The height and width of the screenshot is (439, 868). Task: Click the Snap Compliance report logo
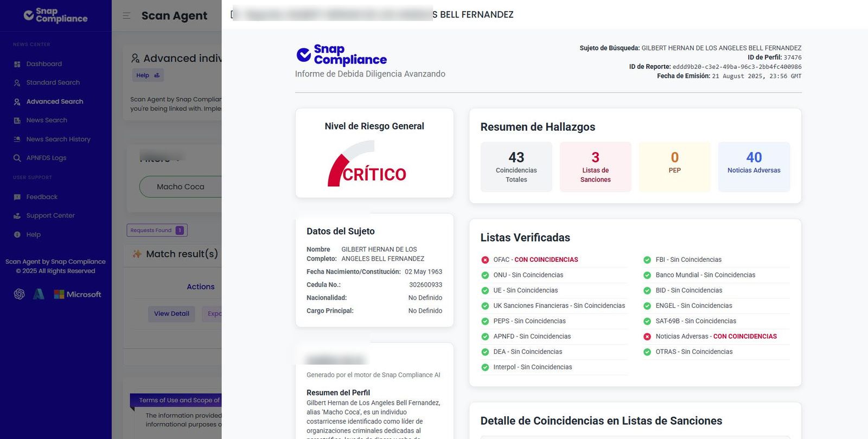pos(342,55)
